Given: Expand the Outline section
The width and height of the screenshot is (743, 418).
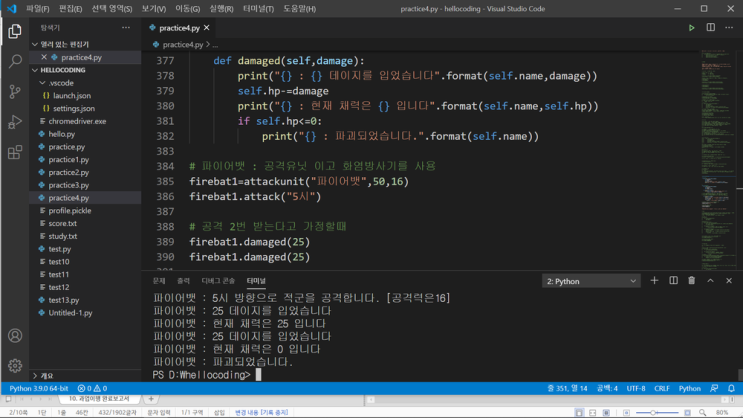Looking at the screenshot, I should pyautogui.click(x=35, y=375).
